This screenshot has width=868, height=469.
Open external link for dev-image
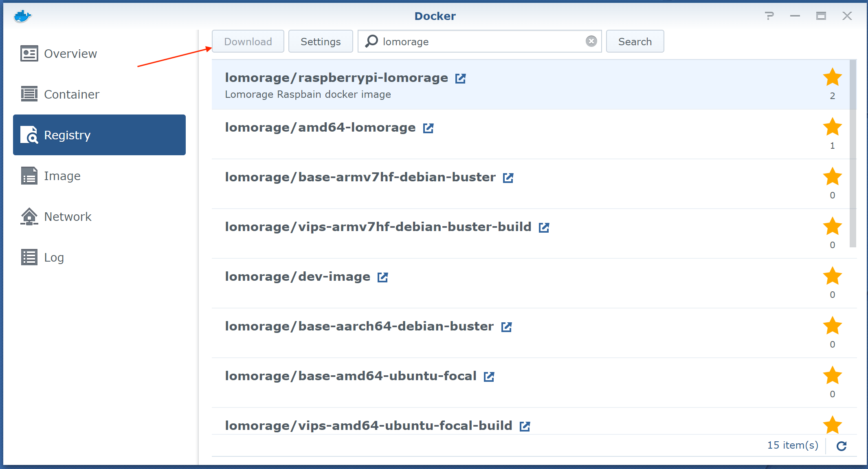383,277
